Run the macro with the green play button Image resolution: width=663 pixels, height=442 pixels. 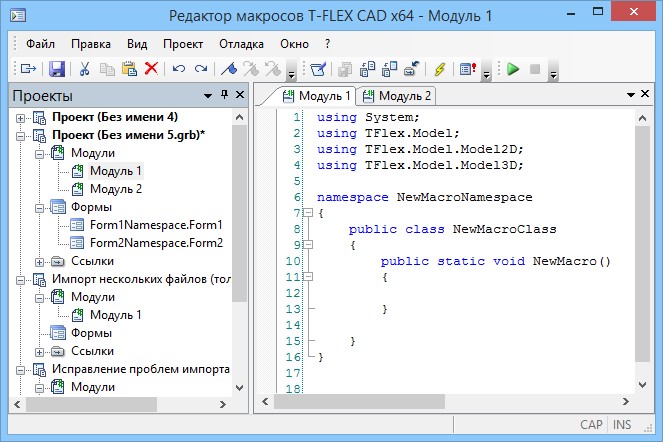coord(513,69)
